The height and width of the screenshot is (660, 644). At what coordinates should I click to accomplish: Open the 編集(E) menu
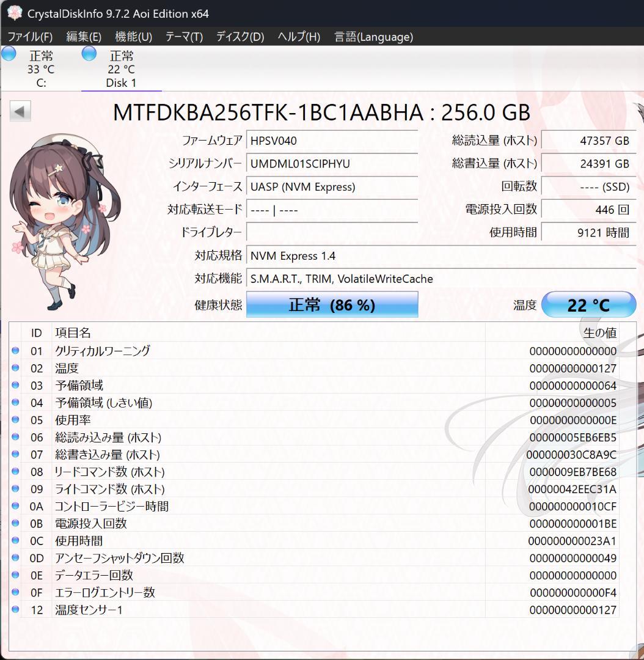point(84,37)
